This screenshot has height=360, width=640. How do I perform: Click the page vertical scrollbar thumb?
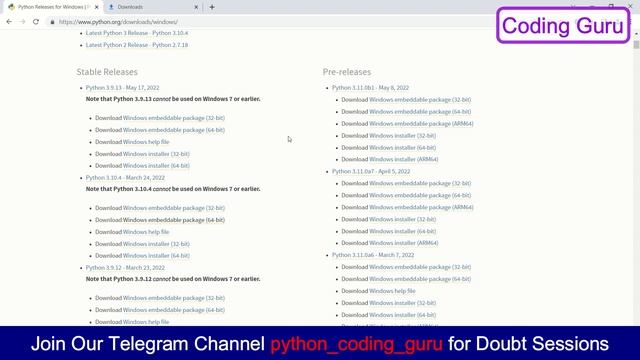(636, 44)
